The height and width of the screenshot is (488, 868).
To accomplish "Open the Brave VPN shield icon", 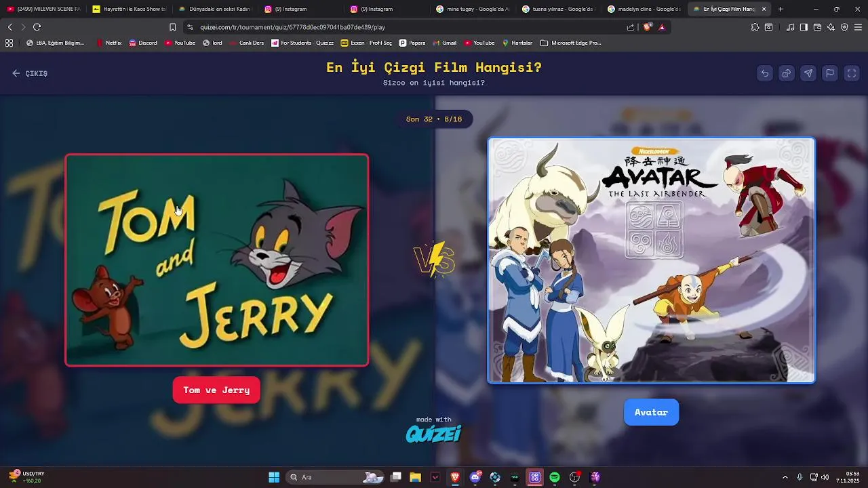I will 844,27.
